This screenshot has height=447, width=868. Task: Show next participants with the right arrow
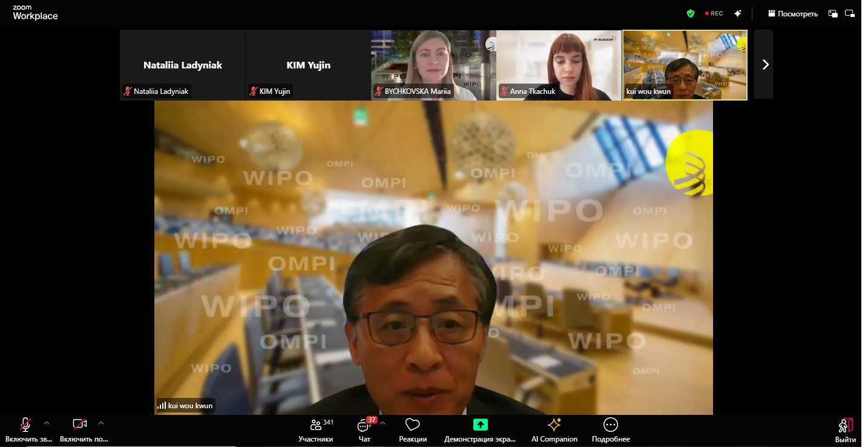[765, 64]
